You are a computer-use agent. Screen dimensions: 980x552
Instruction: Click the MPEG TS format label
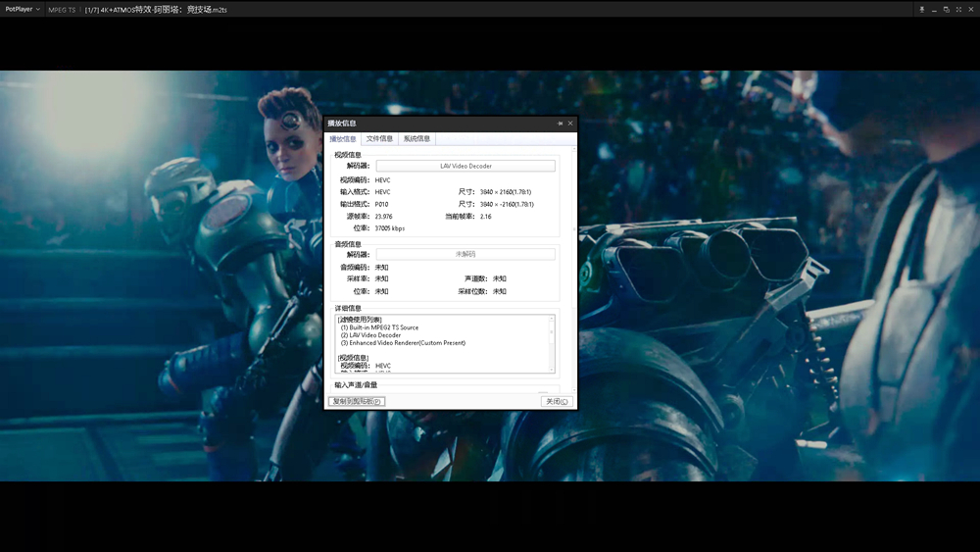click(x=62, y=10)
